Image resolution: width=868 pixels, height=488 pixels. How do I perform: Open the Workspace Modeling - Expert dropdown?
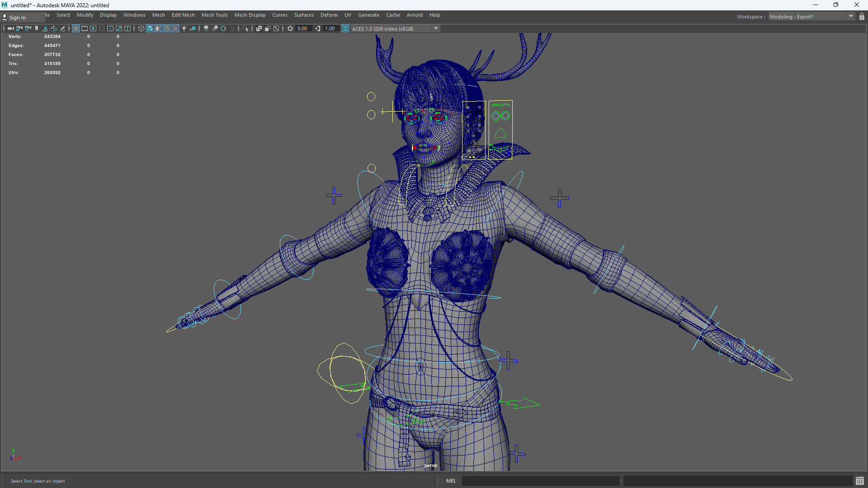click(x=811, y=17)
